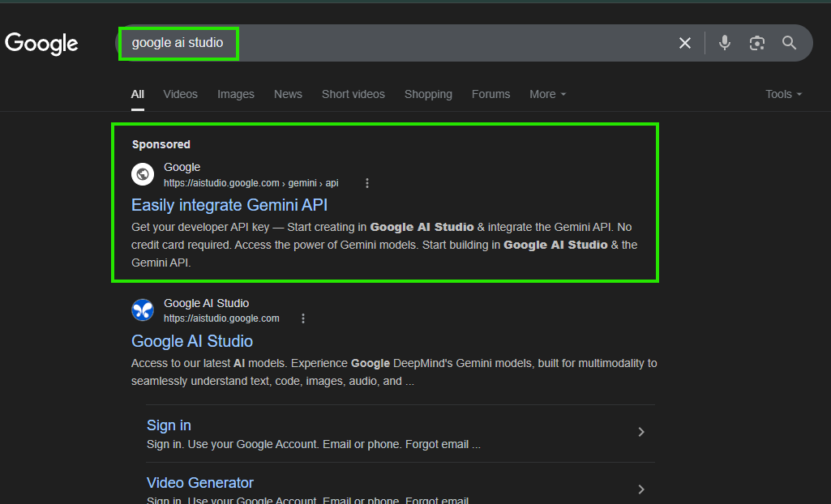Open 'Easily integrate Gemini API' sponsored link
831x504 pixels.
229,205
